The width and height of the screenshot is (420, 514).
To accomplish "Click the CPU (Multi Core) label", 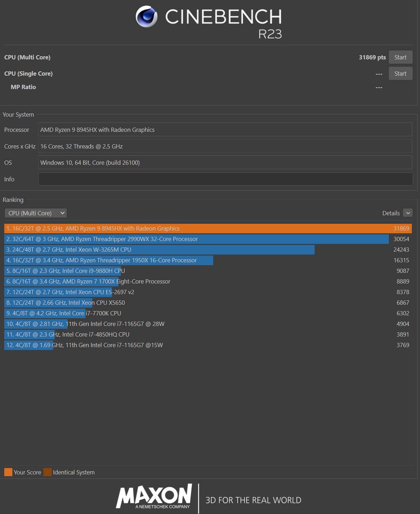I will [x=27, y=58].
